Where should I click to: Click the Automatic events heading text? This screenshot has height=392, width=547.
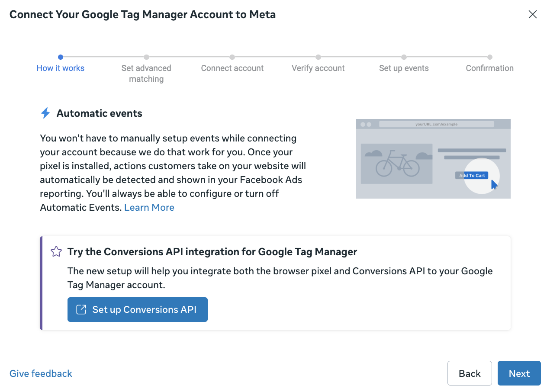pos(100,113)
